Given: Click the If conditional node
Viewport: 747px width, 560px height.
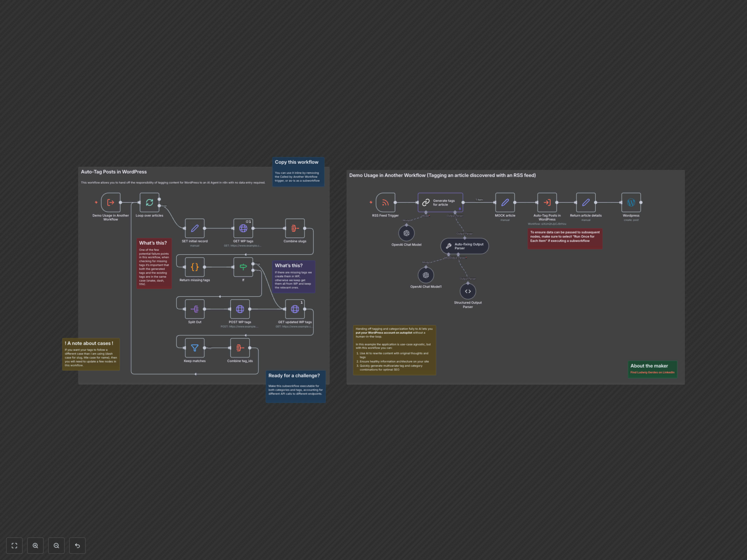Looking at the screenshot, I should (243, 267).
